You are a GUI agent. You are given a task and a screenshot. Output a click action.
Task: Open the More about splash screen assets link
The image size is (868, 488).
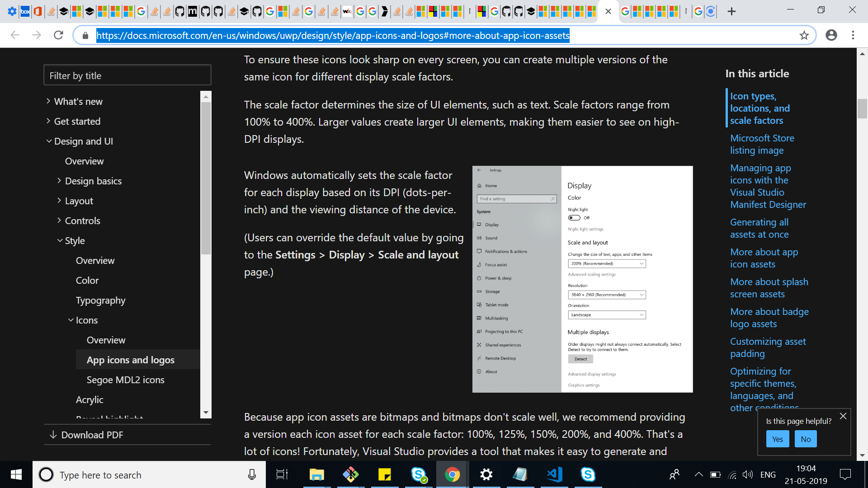tap(769, 287)
